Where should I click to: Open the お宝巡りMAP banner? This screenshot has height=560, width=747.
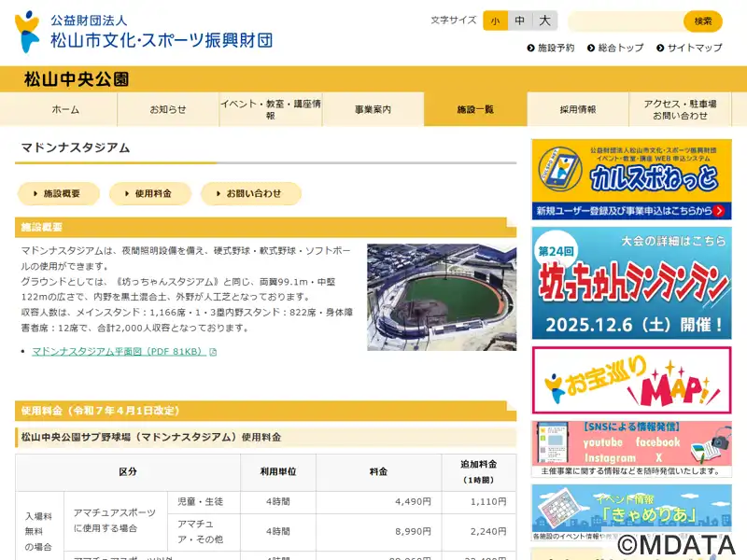[632, 380]
